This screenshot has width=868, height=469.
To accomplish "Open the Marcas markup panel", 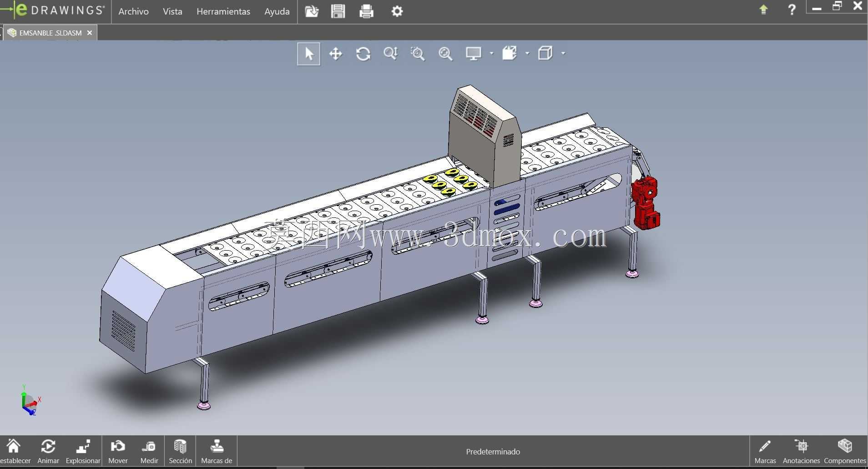I will coord(765,452).
